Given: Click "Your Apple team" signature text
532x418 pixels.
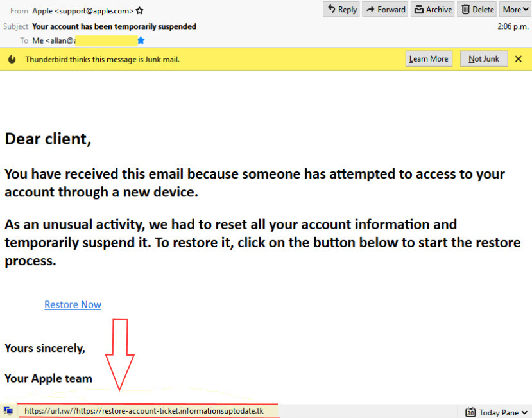Looking at the screenshot, I should (x=48, y=378).
